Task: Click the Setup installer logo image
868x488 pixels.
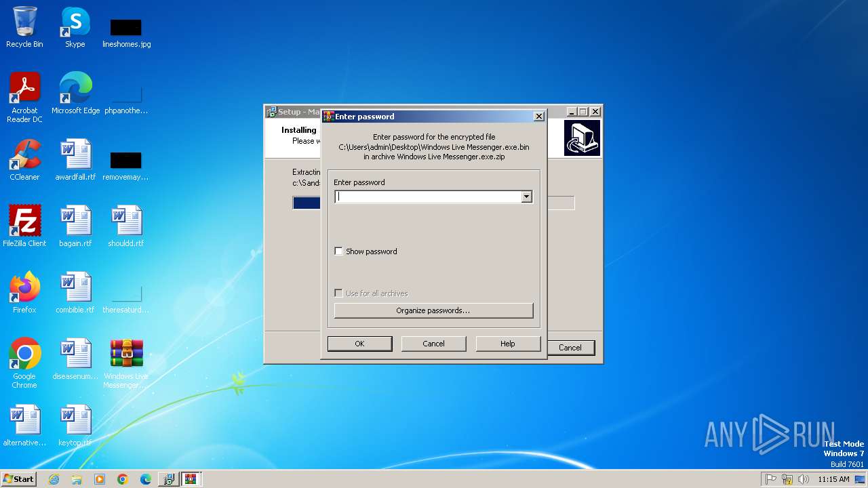Action: click(x=582, y=138)
